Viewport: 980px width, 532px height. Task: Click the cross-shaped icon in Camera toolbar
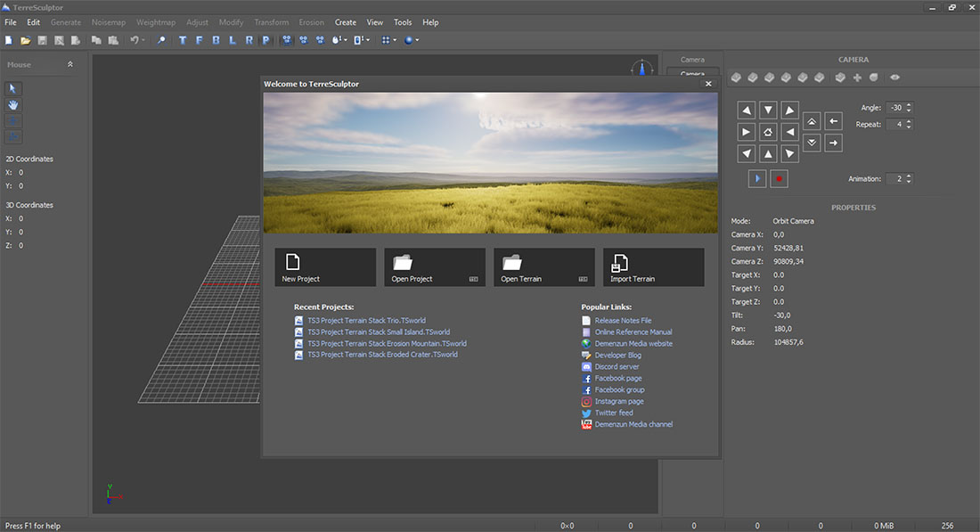point(857,78)
